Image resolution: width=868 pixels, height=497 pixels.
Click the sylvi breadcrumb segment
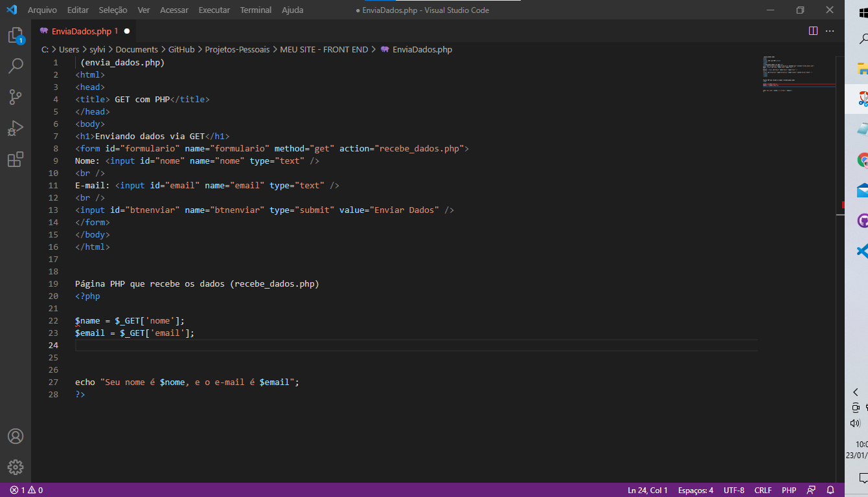click(98, 49)
